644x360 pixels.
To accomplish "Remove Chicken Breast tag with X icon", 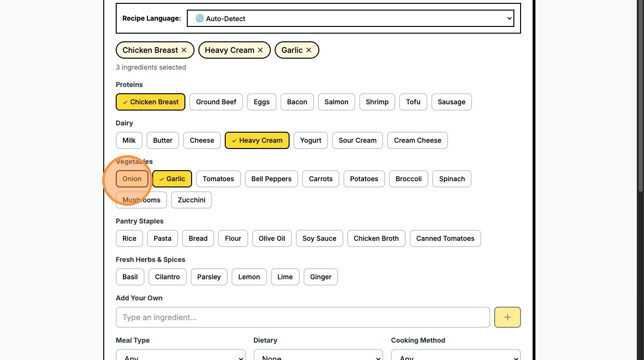I will [183, 50].
